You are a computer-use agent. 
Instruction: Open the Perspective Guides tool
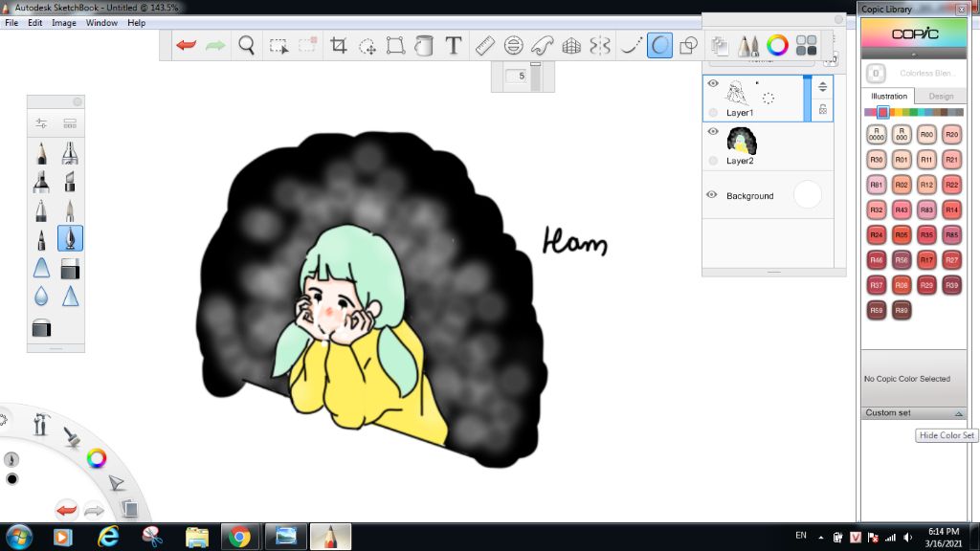tap(571, 46)
